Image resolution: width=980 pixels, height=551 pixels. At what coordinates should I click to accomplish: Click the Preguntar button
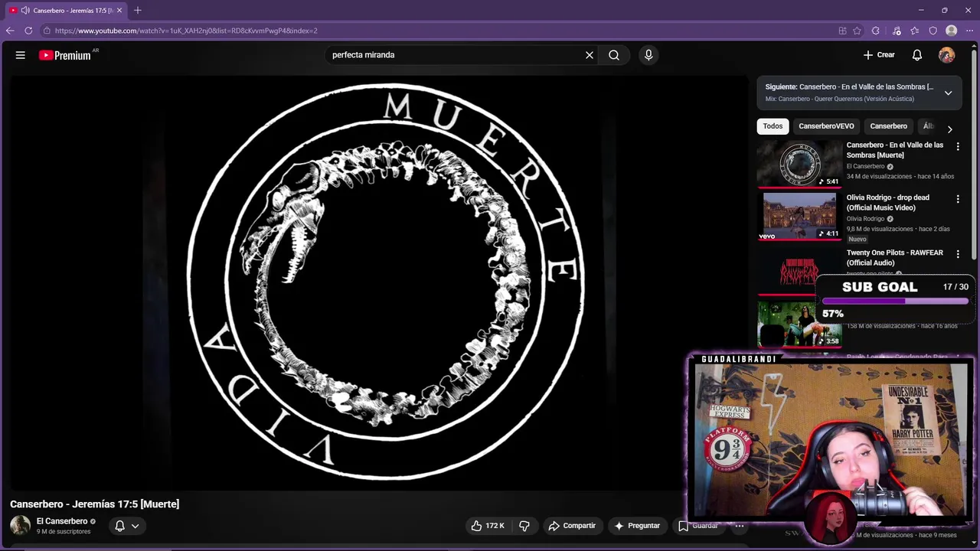tap(637, 526)
